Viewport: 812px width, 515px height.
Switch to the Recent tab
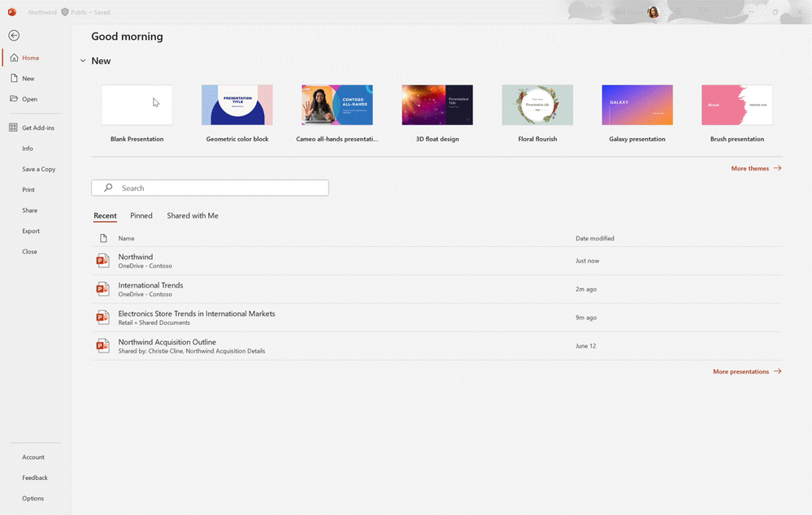[x=105, y=216]
